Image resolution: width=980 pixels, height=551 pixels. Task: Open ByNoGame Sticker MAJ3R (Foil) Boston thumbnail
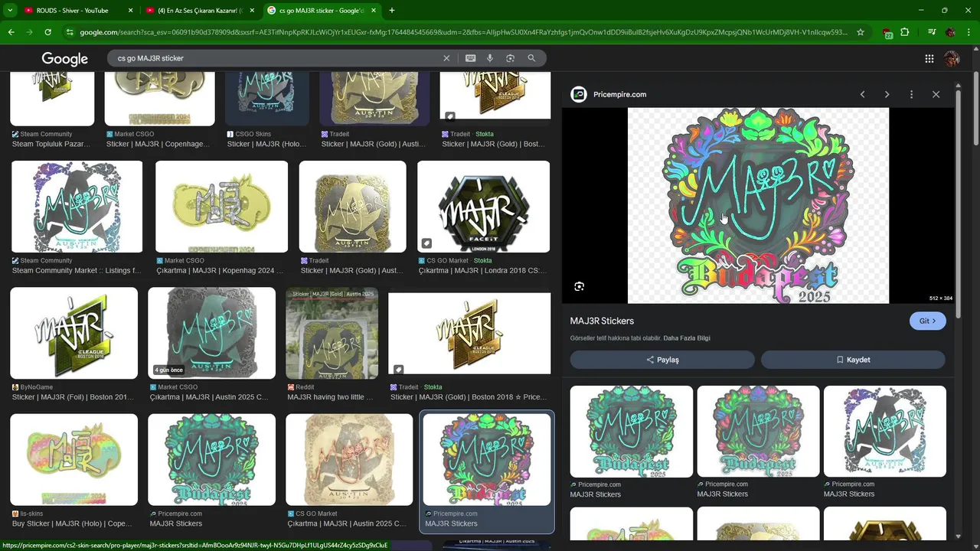[73, 333]
